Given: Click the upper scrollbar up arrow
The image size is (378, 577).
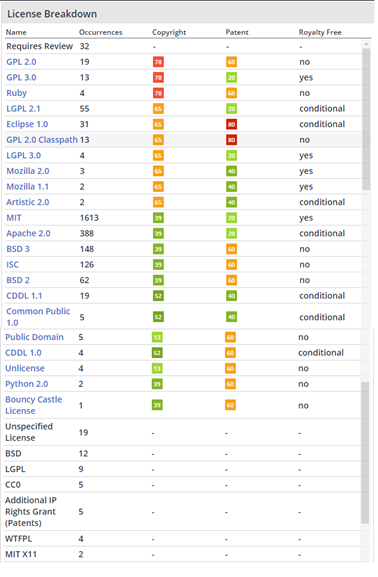Looking at the screenshot, I should pos(366,44).
